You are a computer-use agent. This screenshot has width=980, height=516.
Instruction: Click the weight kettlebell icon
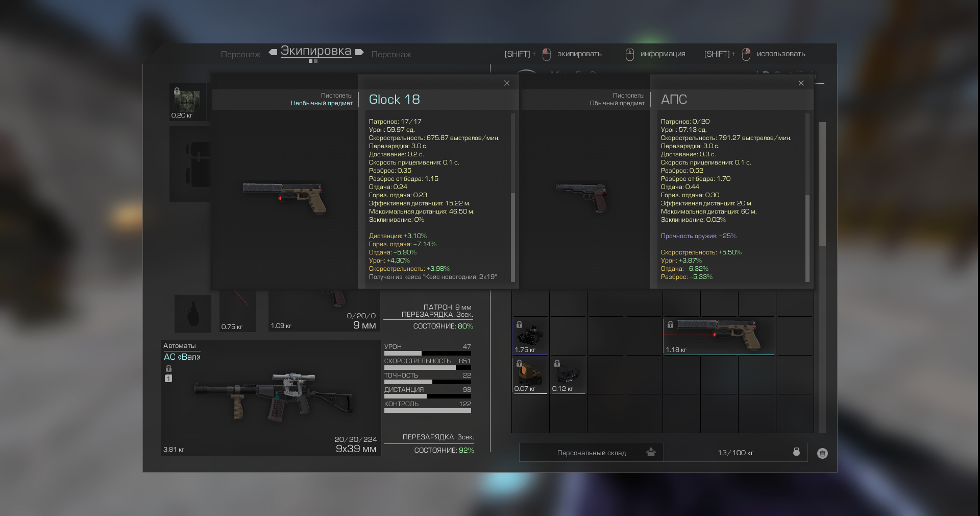[796, 452]
